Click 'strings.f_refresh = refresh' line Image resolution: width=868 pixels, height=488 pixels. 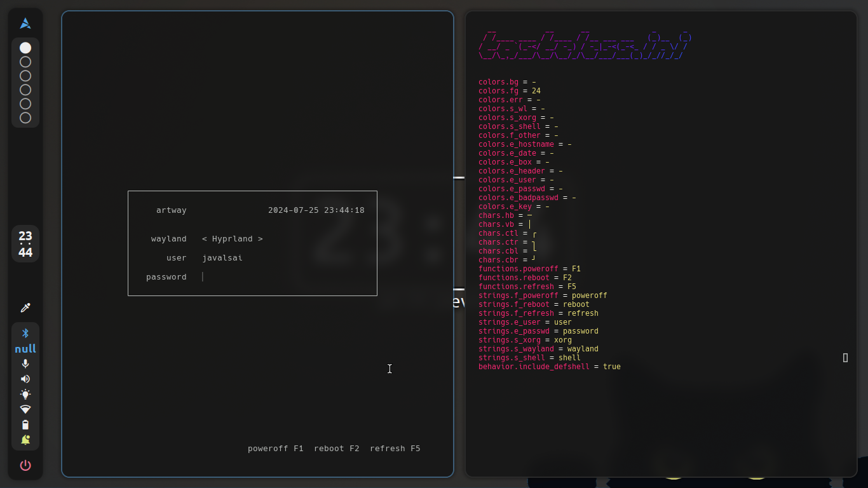pyautogui.click(x=538, y=313)
